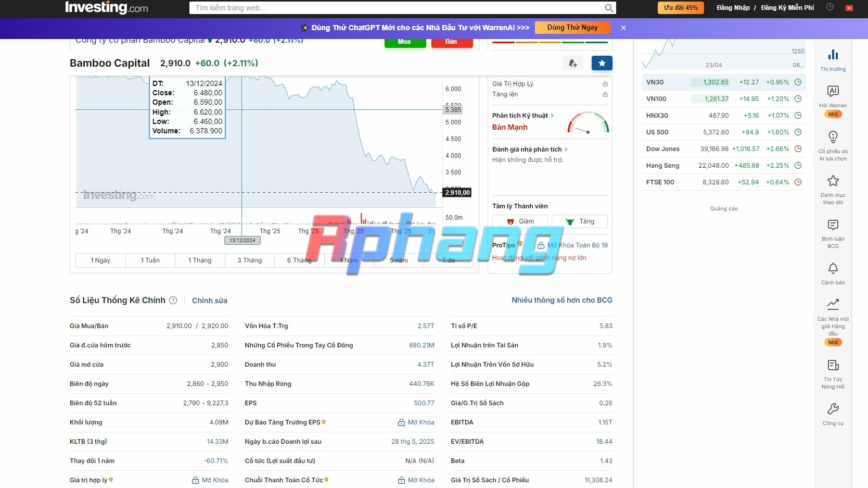
Task: Click the EPS value 500.77
Action: click(x=424, y=403)
